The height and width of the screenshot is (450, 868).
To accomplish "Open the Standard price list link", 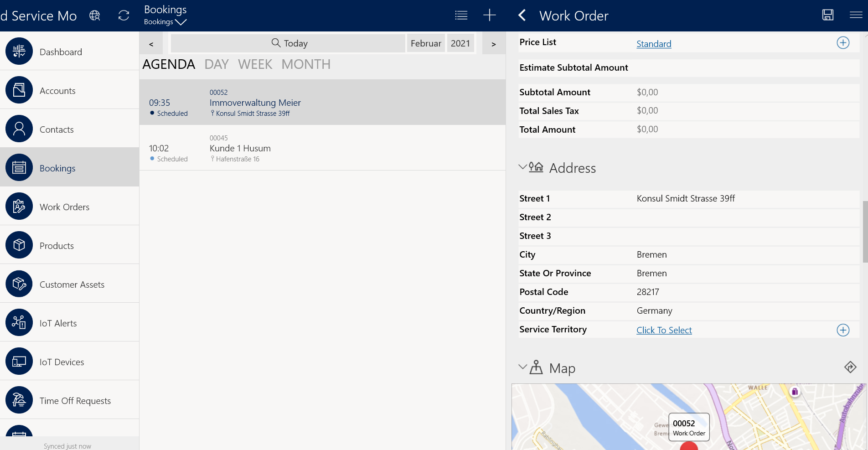I will click(x=653, y=44).
